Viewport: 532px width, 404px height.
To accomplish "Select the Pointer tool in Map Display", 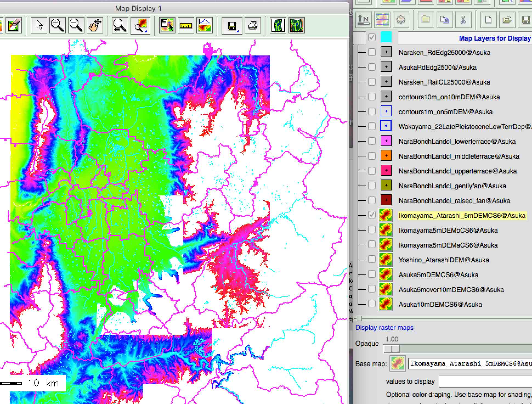I will pyautogui.click(x=39, y=25).
